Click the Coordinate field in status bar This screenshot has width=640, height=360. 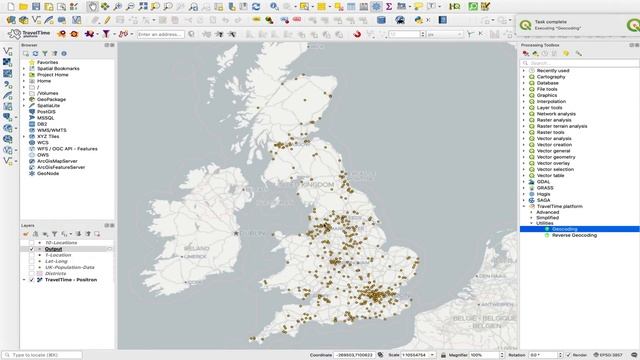pyautogui.click(x=355, y=355)
